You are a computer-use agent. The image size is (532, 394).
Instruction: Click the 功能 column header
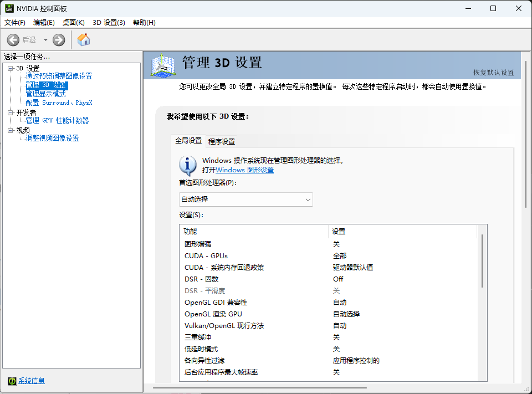point(254,232)
